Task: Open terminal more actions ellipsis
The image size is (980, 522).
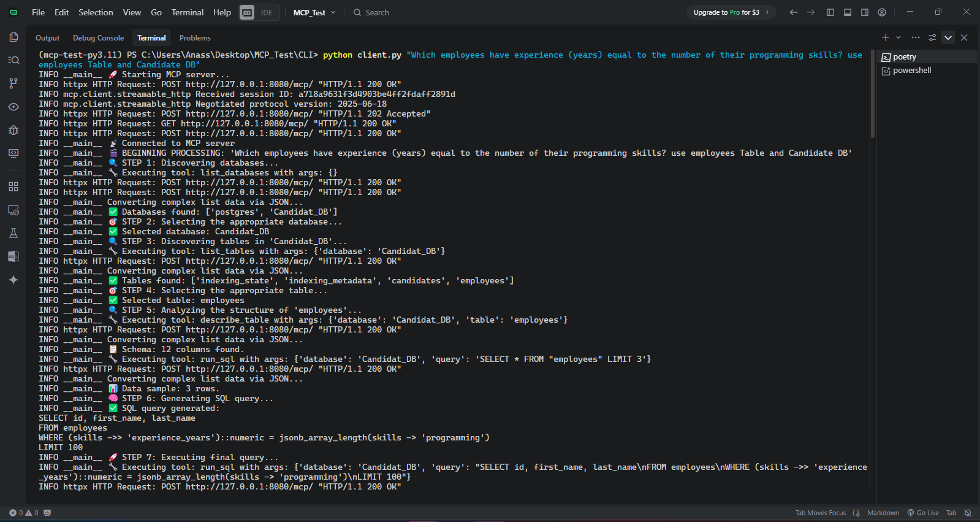Action: click(916, 37)
